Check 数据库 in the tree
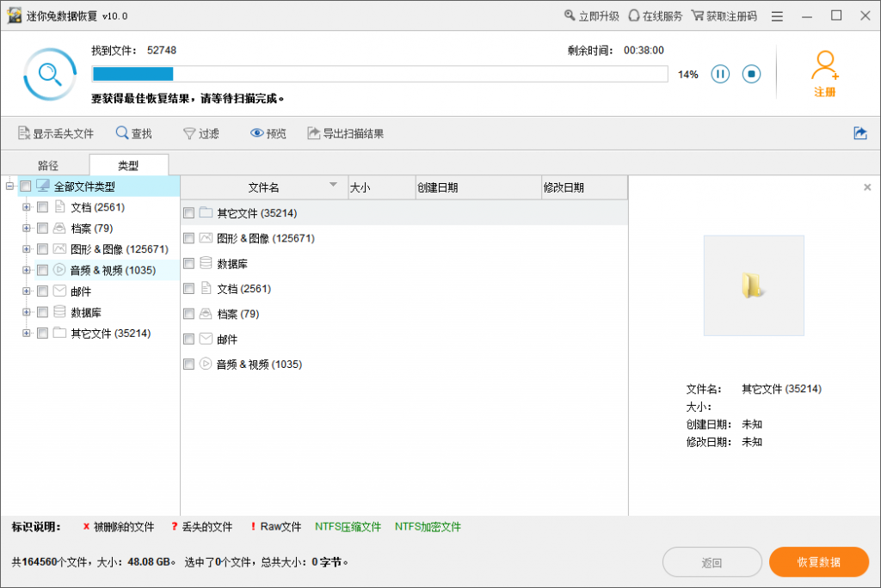This screenshot has width=881, height=588. pos(42,312)
